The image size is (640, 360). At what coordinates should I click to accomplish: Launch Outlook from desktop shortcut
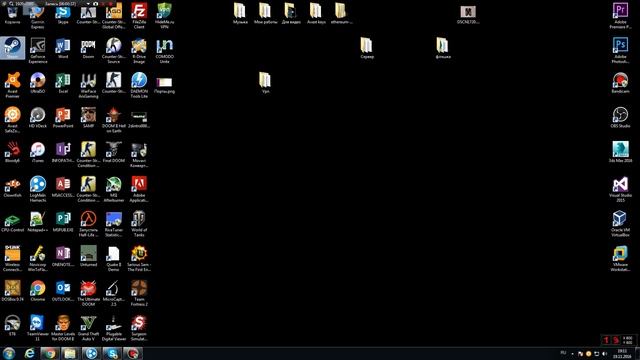coord(63,291)
